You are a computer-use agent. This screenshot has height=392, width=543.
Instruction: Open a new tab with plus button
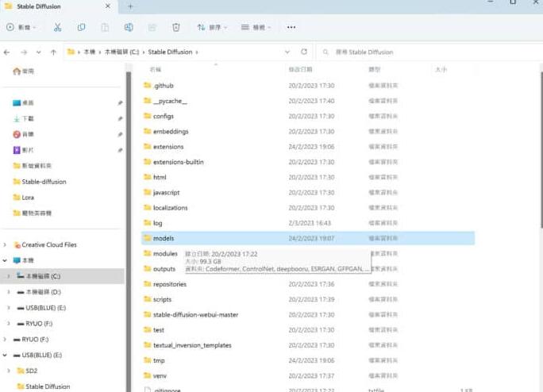(130, 6)
